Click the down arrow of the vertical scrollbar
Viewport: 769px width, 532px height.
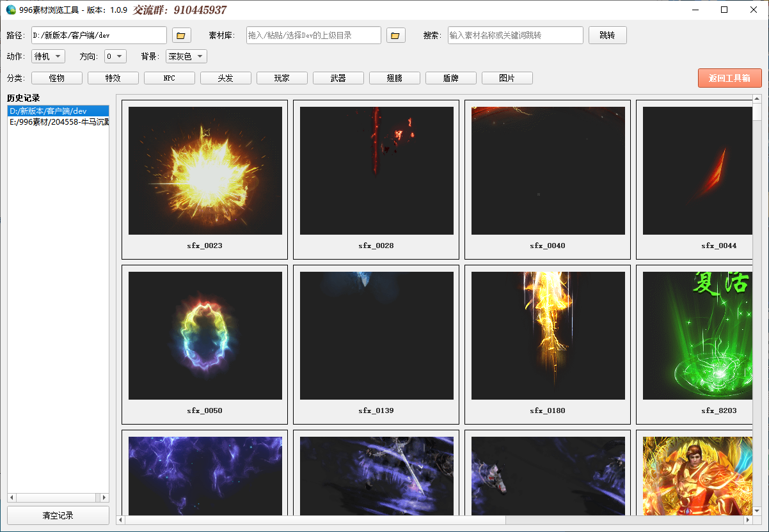(757, 510)
